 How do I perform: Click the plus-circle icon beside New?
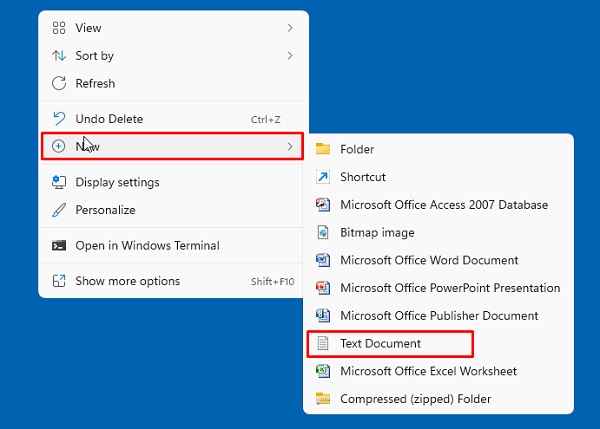coord(58,146)
